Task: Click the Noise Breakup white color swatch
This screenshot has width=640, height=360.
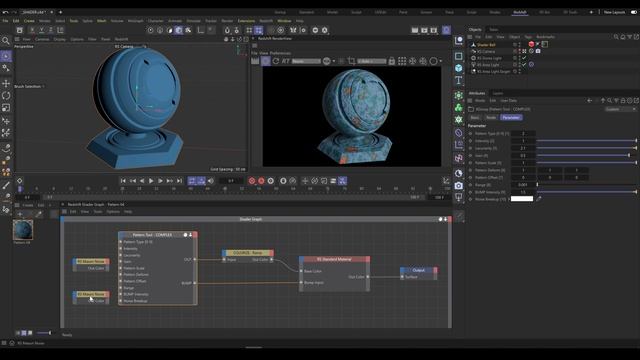Action: coord(522,199)
